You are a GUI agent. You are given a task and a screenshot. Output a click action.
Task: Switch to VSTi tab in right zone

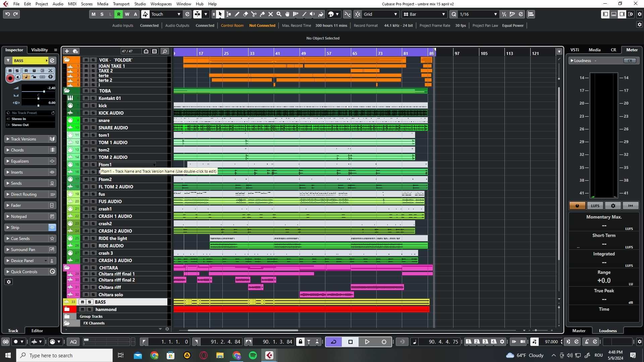[x=575, y=50]
